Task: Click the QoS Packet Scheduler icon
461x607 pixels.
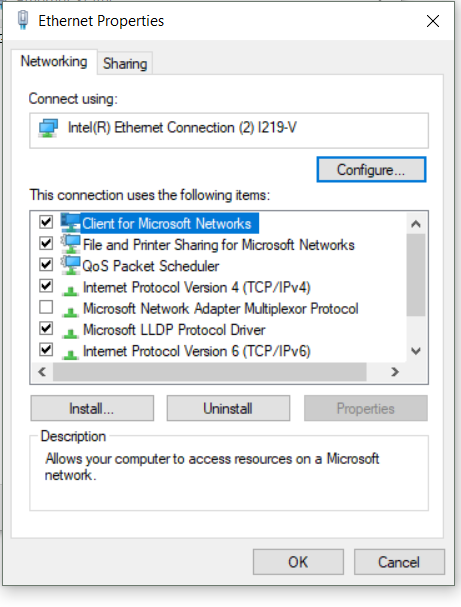Action: pos(70,266)
